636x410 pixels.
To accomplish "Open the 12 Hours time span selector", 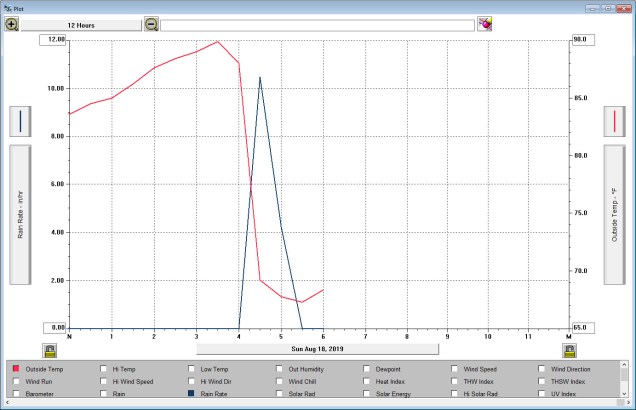I will coord(82,23).
